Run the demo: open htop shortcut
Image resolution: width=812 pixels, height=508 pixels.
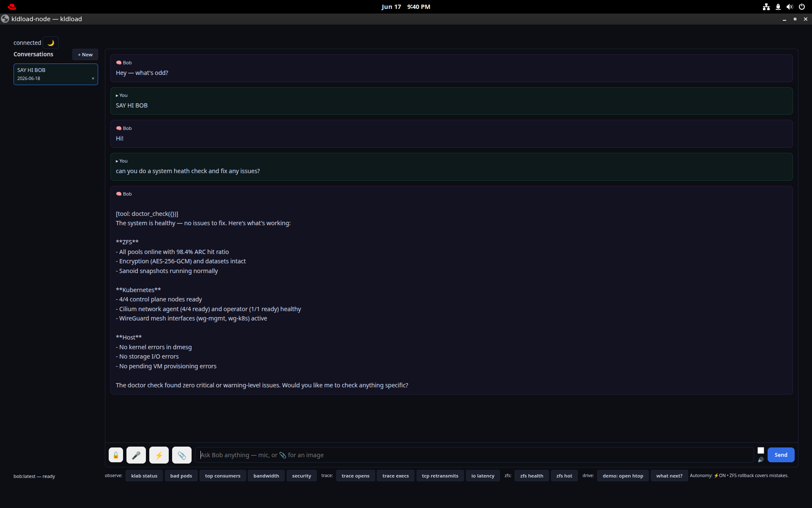pyautogui.click(x=623, y=476)
